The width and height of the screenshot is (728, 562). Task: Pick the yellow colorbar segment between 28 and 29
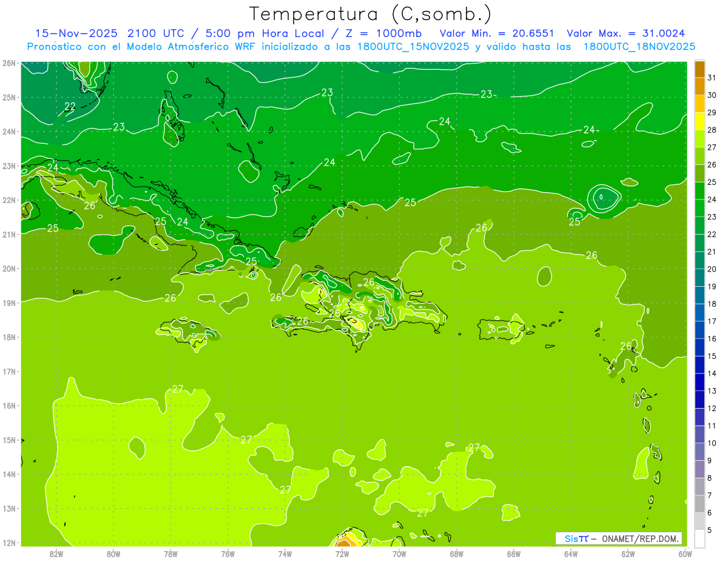[699, 121]
